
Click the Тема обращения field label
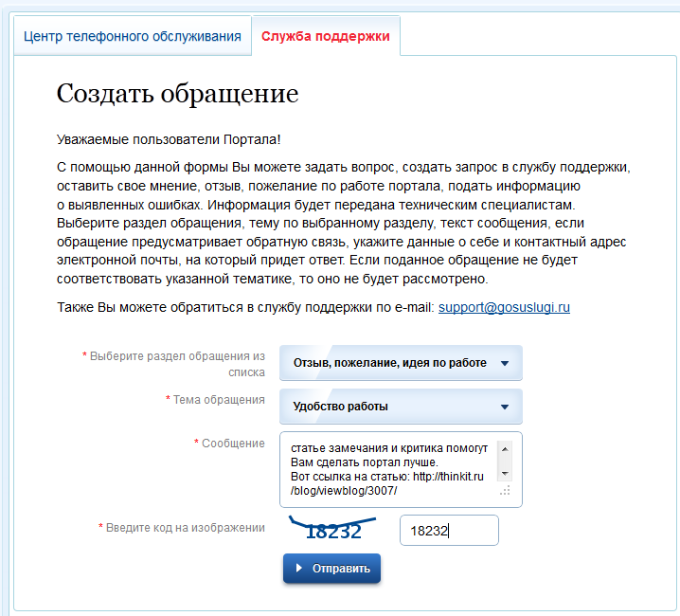[x=218, y=400]
